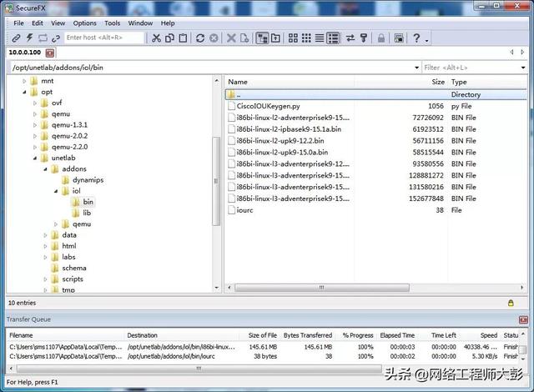This screenshot has height=392, width=534.
Task: Select the lib folder in tree
Action: pos(87,213)
